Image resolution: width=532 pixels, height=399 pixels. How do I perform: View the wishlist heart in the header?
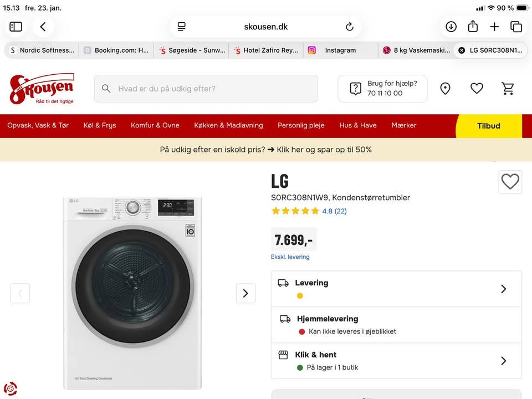pyautogui.click(x=477, y=89)
